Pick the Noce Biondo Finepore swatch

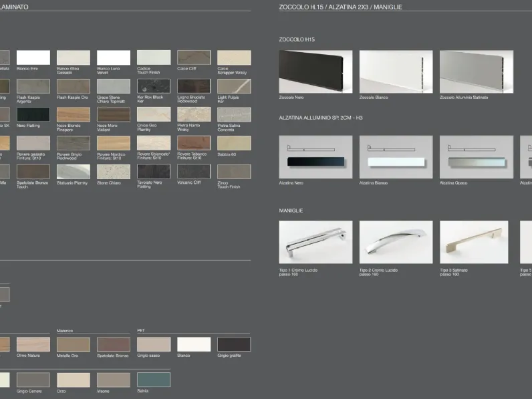tap(74, 115)
